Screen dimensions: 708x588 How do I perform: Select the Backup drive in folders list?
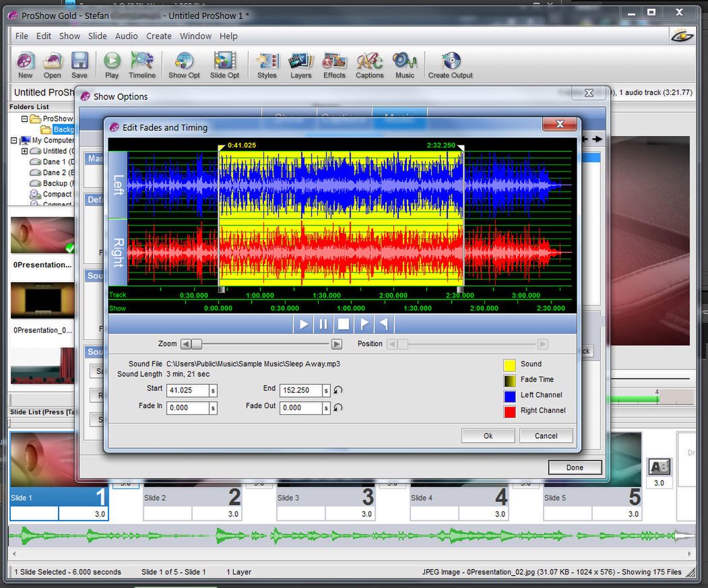point(52,183)
